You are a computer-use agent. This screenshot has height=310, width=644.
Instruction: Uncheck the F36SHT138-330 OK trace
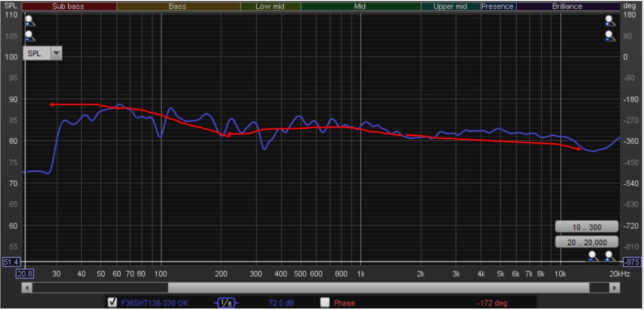coord(113,302)
